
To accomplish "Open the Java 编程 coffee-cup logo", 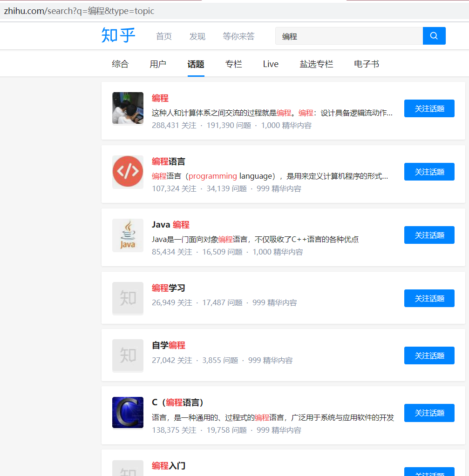I will 128,235.
